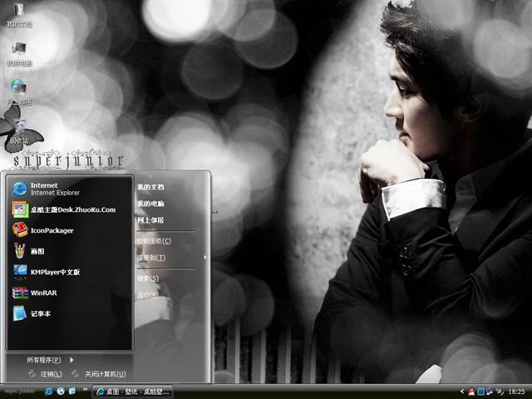
Task: Expand hidden system tray icons arrow
Action: point(462,392)
